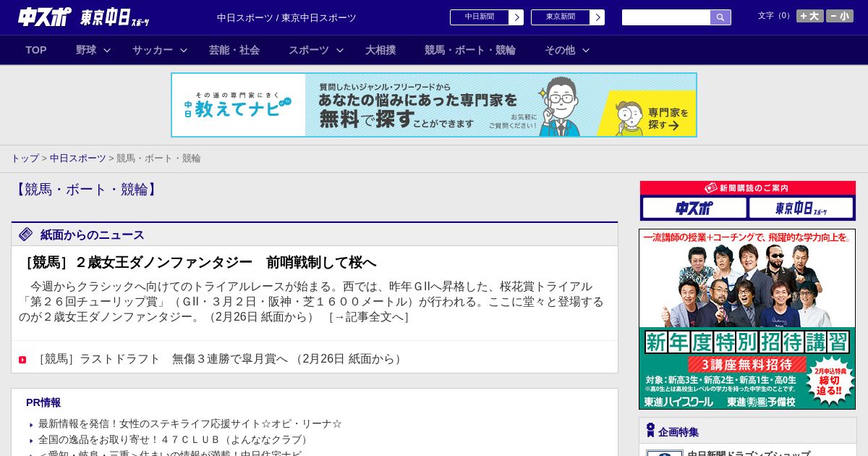
Task: Open article ２歳女王ダノンファンタジー headline
Action: click(x=197, y=262)
